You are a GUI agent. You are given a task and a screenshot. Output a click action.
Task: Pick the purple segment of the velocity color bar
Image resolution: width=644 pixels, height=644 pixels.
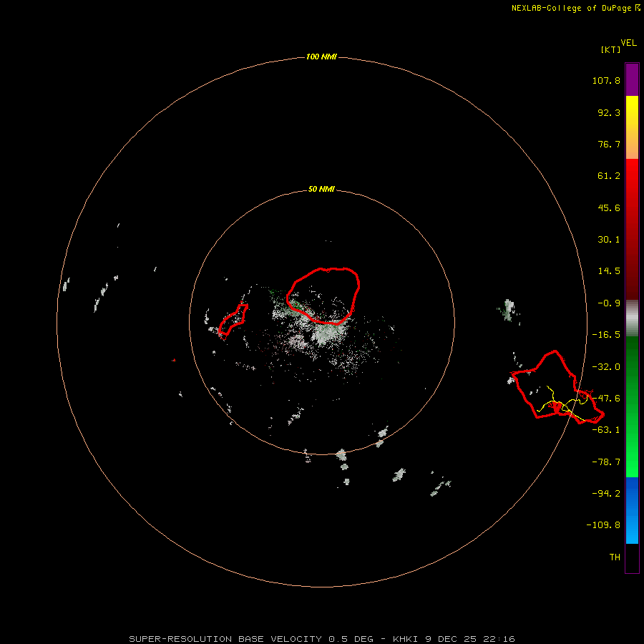632,79
